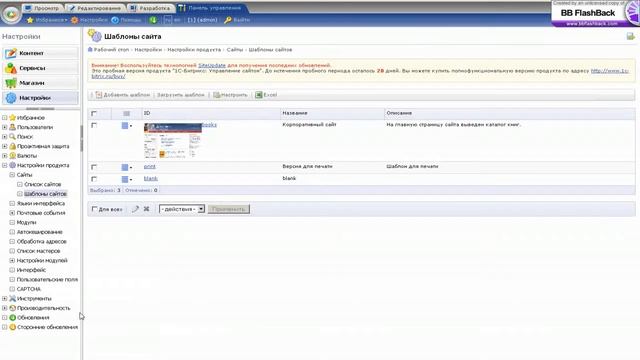Enable the Для всех checkbox
640x360 pixels.
[x=94, y=209]
